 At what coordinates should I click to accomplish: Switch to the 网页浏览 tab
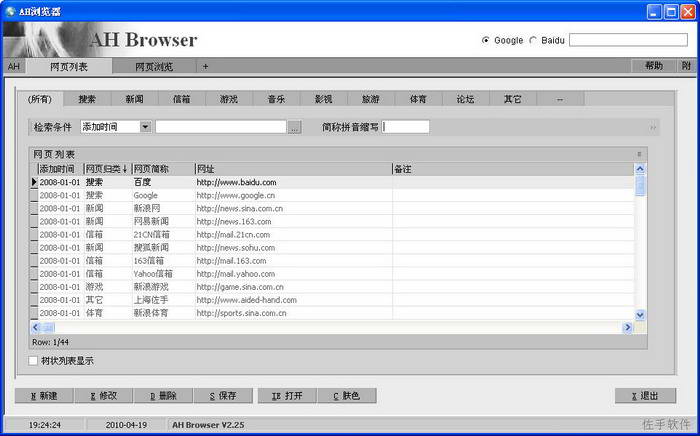[x=154, y=67]
